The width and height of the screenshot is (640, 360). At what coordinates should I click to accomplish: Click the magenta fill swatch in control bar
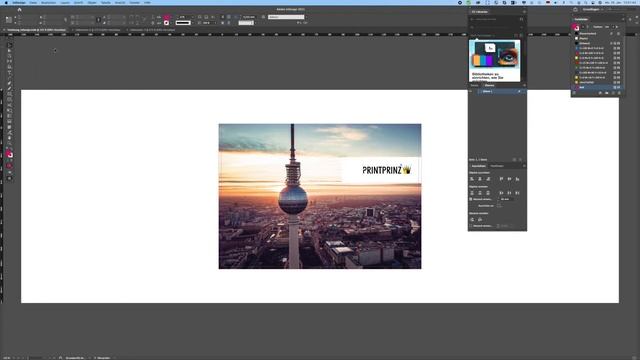[x=167, y=17]
